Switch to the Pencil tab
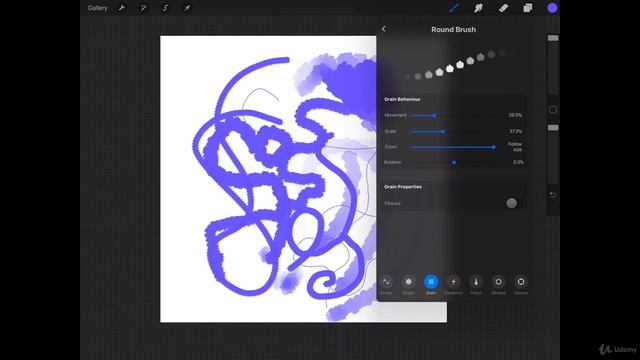This screenshot has height=360, width=640. click(x=476, y=284)
